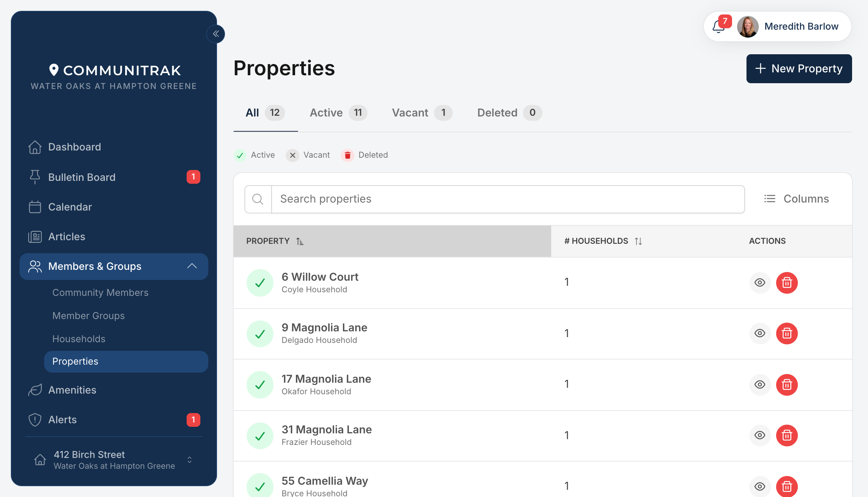This screenshot has width=868, height=497.
Task: Switch to the Vacant tab
Action: point(422,113)
